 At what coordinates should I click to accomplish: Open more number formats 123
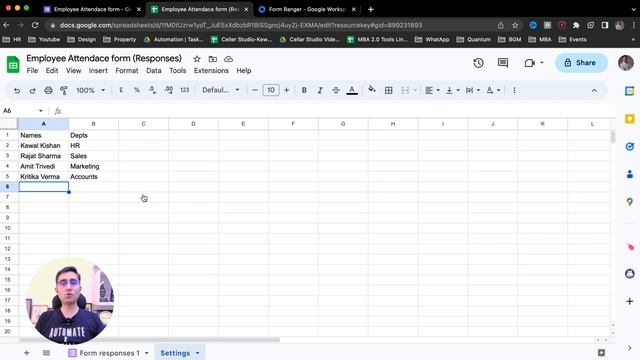[184, 90]
